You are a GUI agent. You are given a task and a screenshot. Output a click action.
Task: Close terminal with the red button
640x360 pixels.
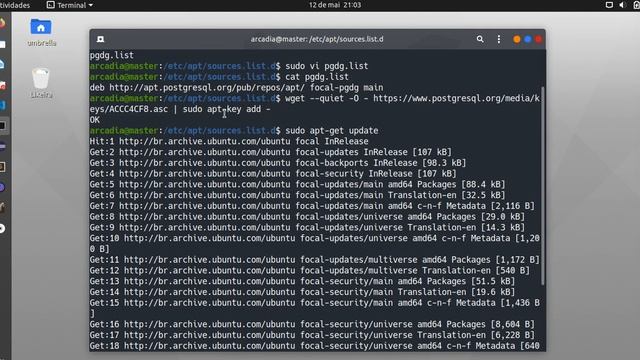(538, 39)
